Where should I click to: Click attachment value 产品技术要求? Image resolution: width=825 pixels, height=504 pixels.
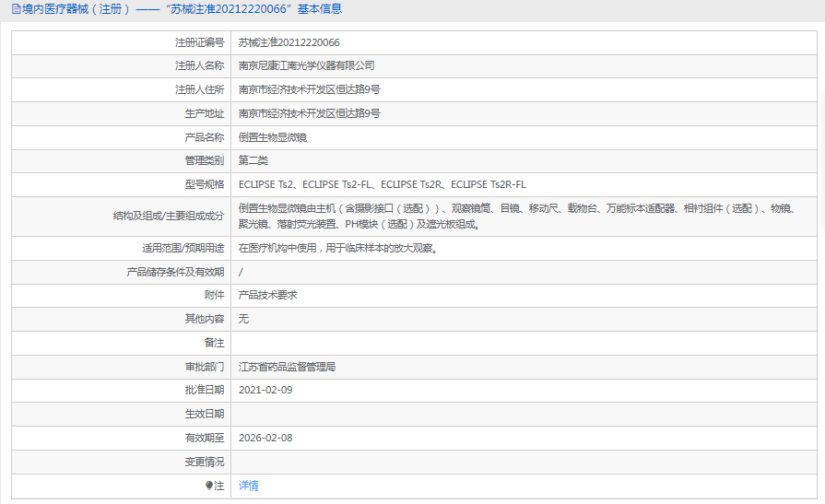(268, 295)
